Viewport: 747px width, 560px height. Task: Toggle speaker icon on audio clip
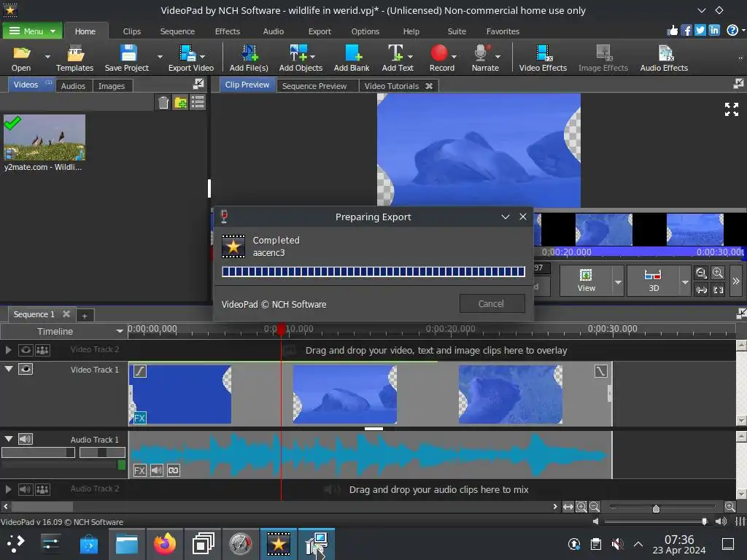(x=156, y=470)
